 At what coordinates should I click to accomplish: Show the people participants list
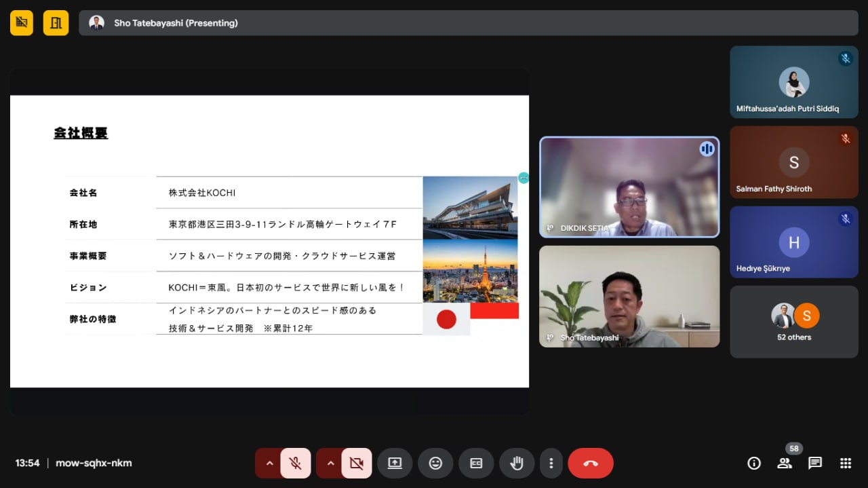point(785,463)
